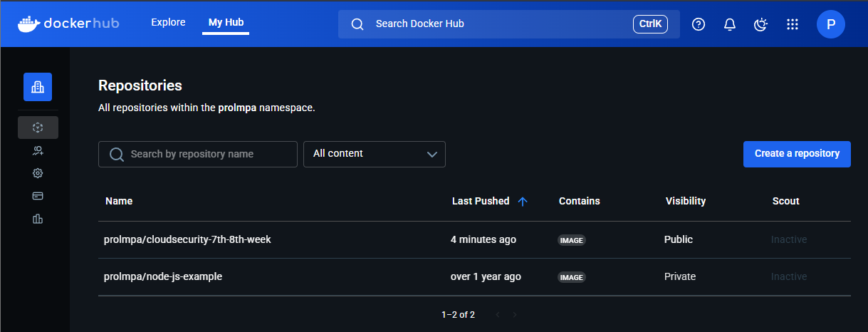Image resolution: width=868 pixels, height=332 pixels.
Task: Click IMAGE badge for node-js-example
Action: click(572, 277)
